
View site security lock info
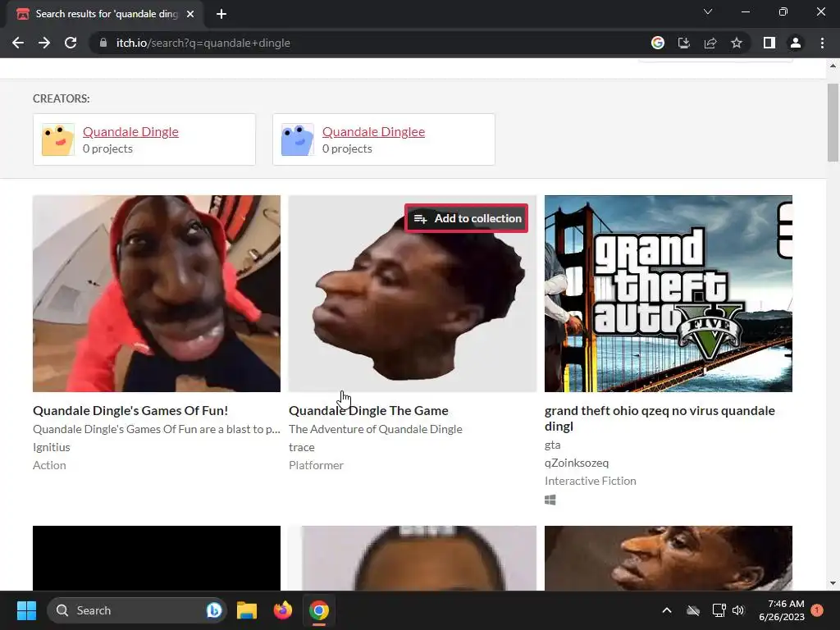[103, 43]
